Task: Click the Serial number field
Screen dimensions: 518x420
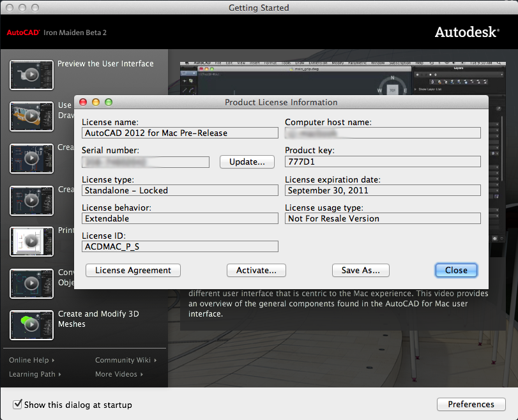Action: [x=146, y=161]
